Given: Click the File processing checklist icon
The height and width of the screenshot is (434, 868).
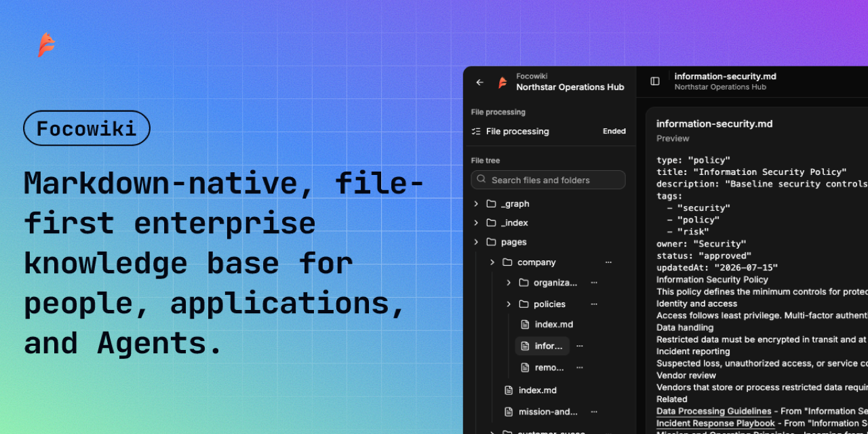Looking at the screenshot, I should [476, 132].
